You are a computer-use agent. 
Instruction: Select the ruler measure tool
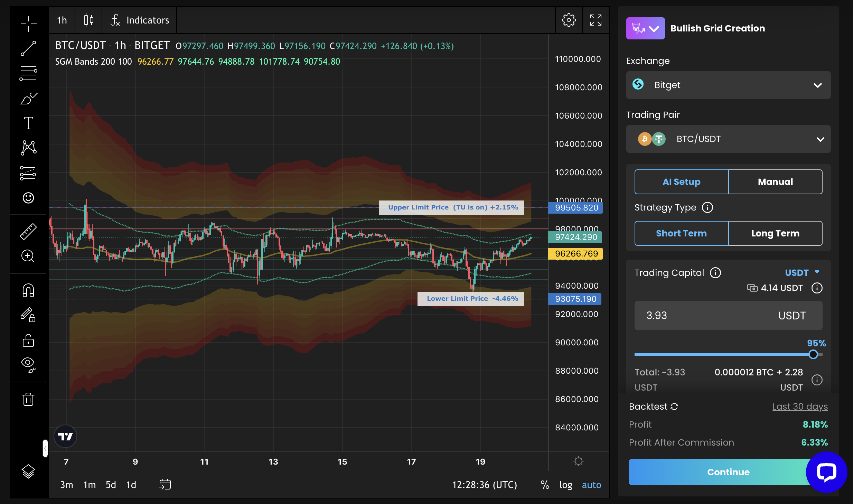28,231
